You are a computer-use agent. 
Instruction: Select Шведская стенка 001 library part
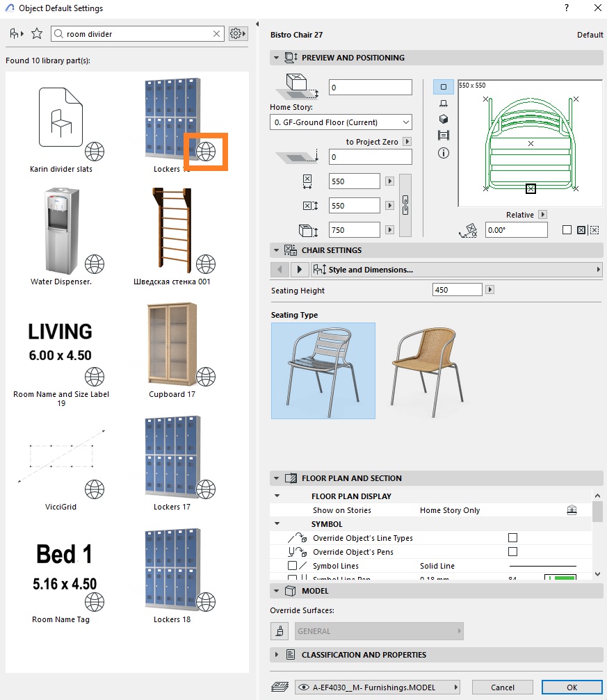coord(172,238)
